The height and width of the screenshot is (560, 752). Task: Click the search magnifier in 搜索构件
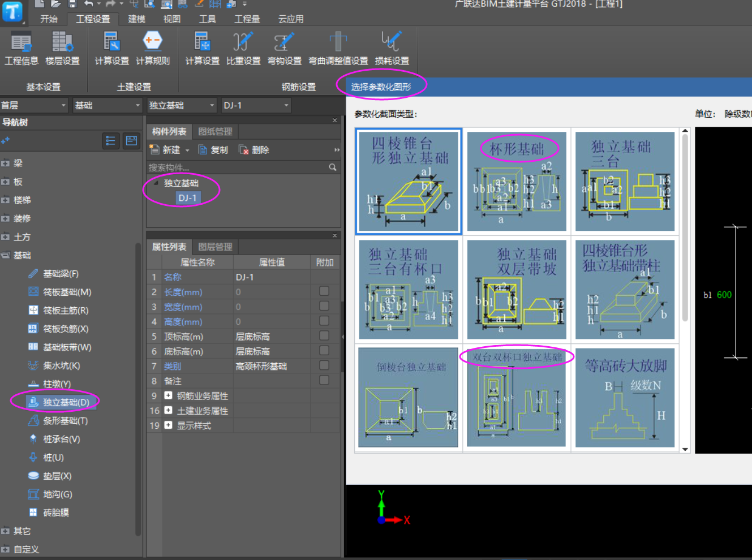coord(333,167)
